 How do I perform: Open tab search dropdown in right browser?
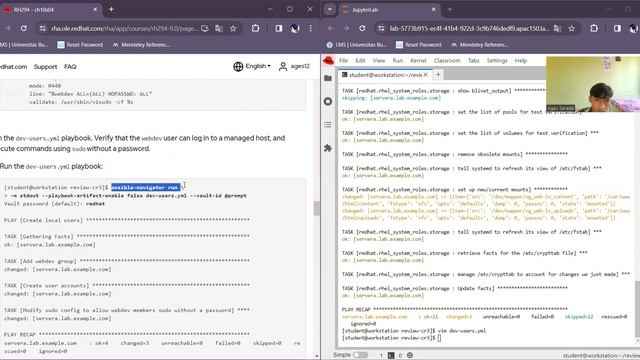pos(330,9)
